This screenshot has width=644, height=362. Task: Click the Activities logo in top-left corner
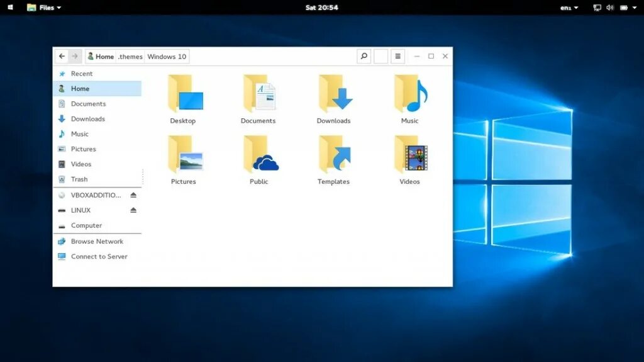point(10,8)
